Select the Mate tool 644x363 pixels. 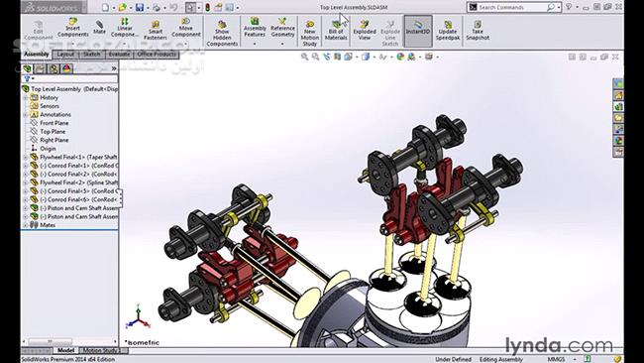coord(99,27)
